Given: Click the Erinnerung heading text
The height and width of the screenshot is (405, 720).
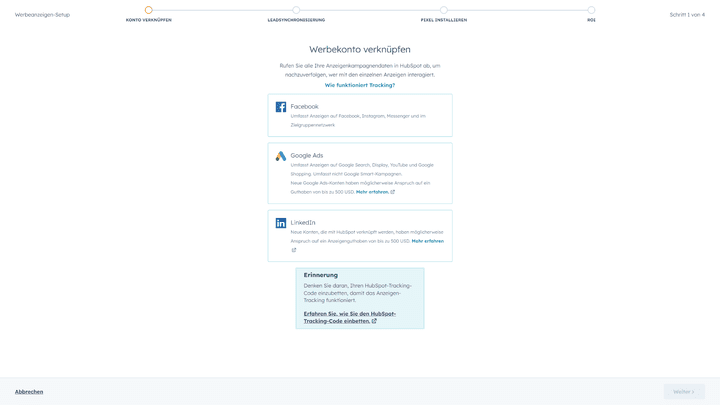Looking at the screenshot, I should [x=321, y=275].
